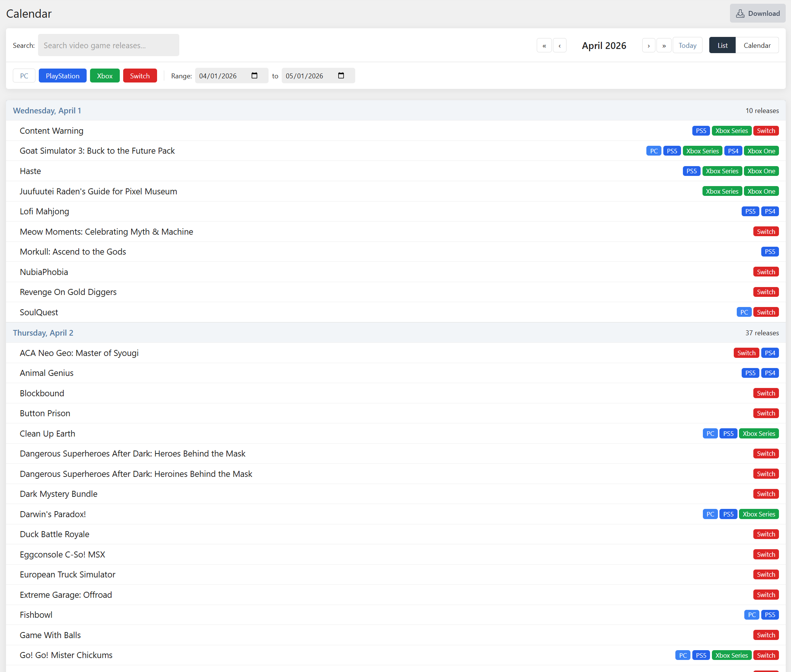Go to next month single arrow

tap(648, 45)
